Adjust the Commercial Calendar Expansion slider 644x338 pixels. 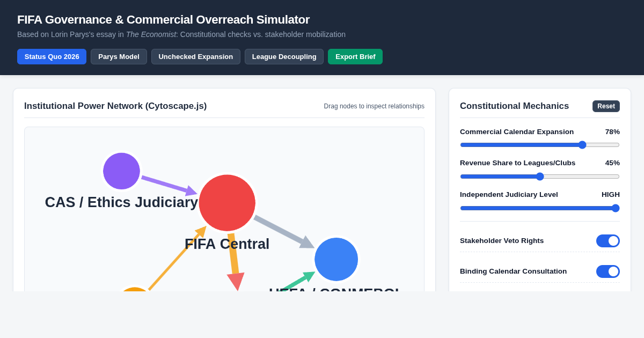point(540,145)
